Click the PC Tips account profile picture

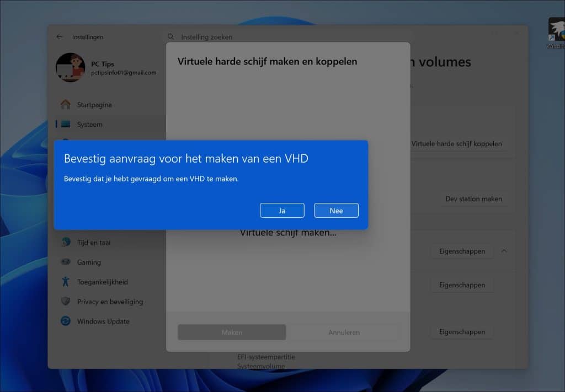71,67
